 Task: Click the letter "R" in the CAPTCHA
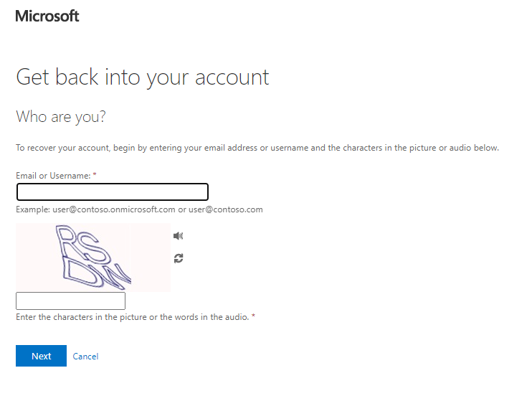click(68, 242)
